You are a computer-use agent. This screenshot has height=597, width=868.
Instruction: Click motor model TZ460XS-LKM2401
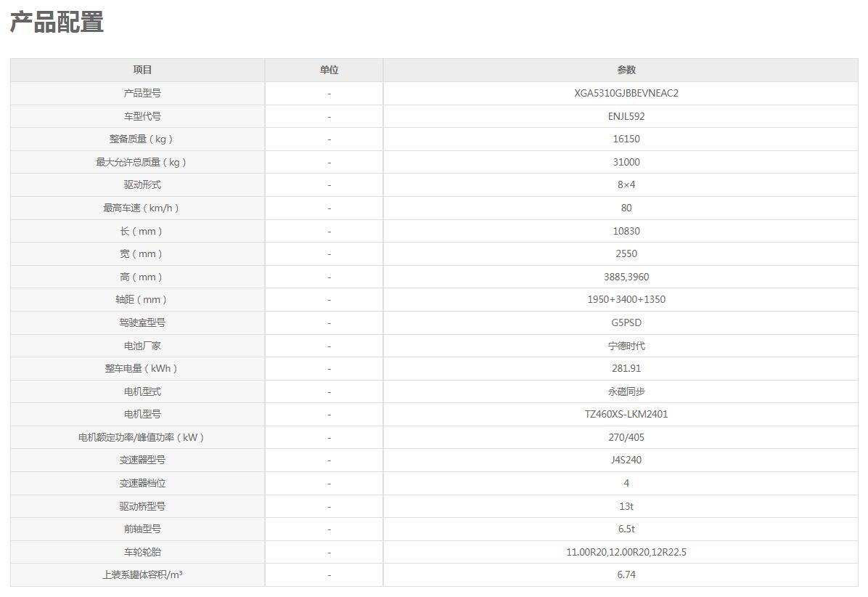pyautogui.click(x=626, y=414)
